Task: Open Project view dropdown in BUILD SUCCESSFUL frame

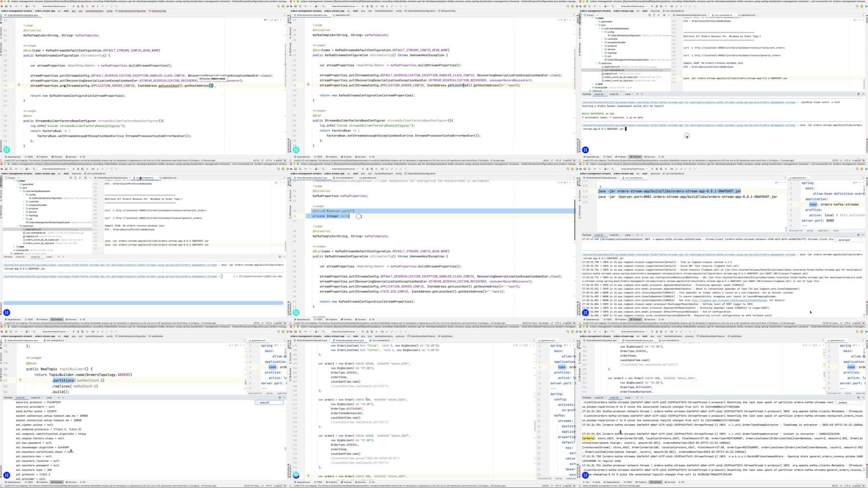Action: point(591,15)
